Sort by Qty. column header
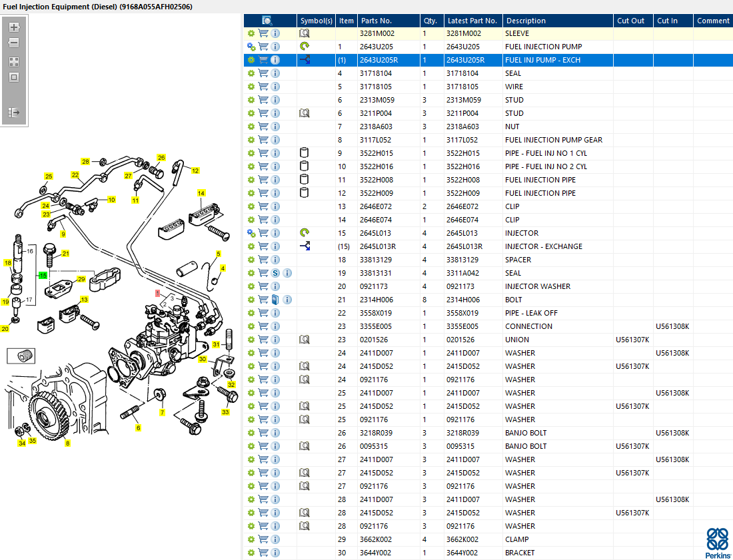Viewport: 733px width, 560px height. point(432,21)
